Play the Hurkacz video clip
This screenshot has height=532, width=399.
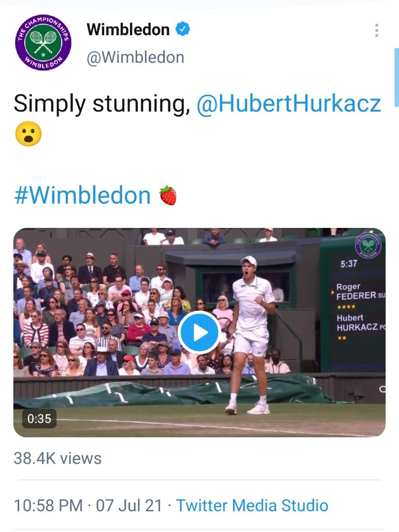click(199, 333)
